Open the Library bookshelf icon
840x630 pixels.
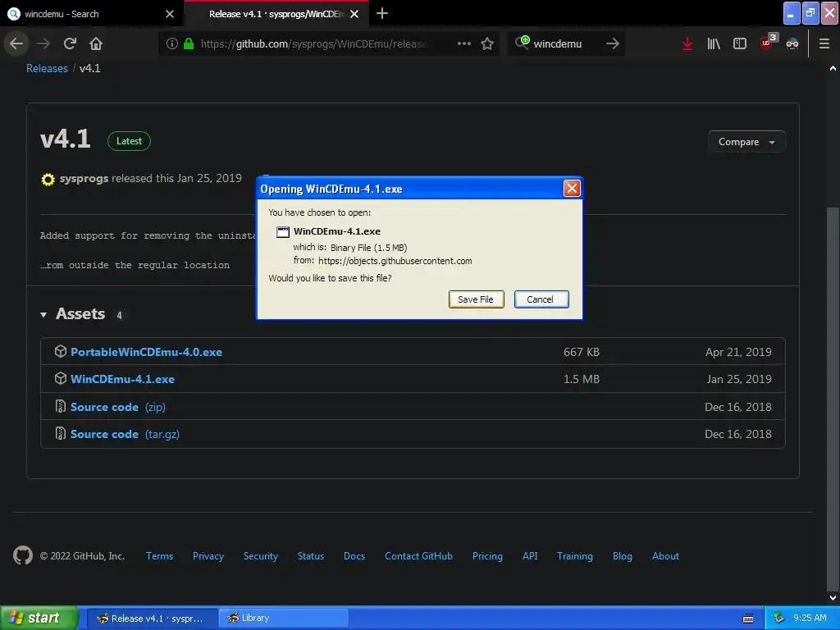(714, 44)
